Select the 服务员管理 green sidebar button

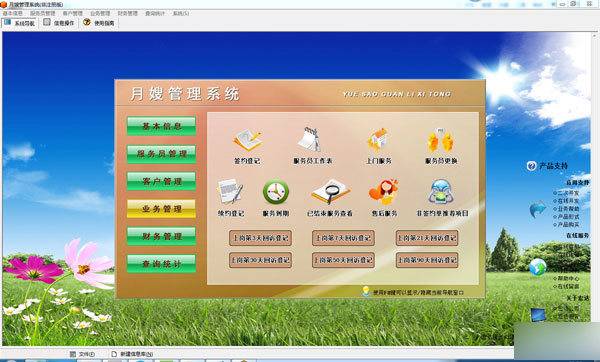(x=161, y=154)
